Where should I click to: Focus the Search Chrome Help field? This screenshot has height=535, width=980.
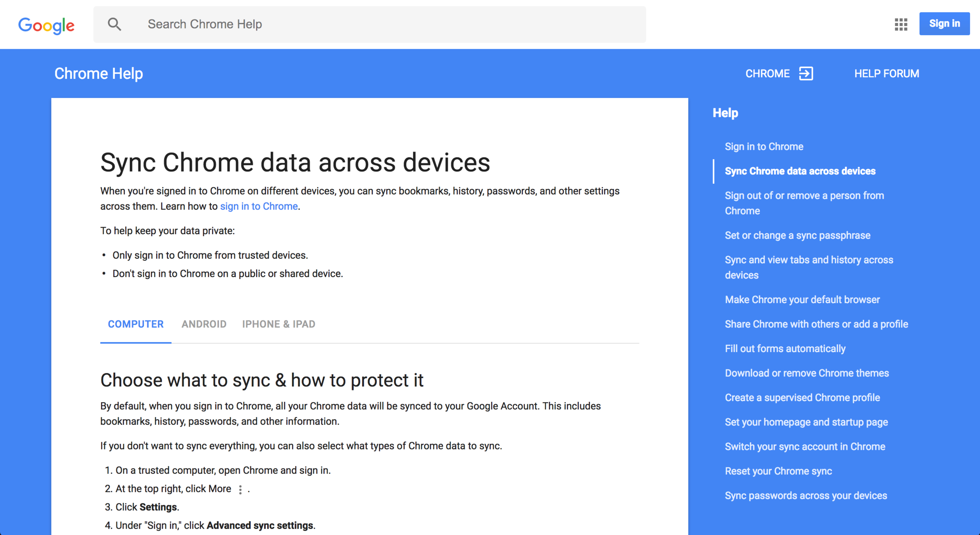[369, 24]
